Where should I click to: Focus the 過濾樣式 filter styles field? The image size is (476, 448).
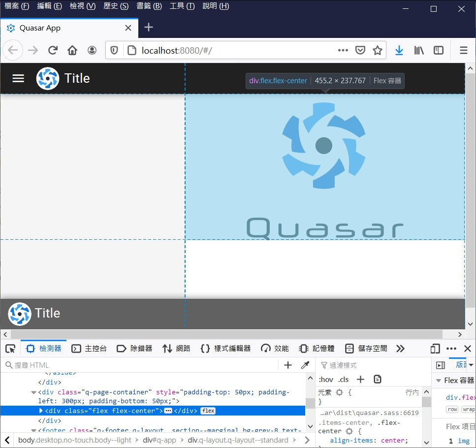click(x=374, y=365)
